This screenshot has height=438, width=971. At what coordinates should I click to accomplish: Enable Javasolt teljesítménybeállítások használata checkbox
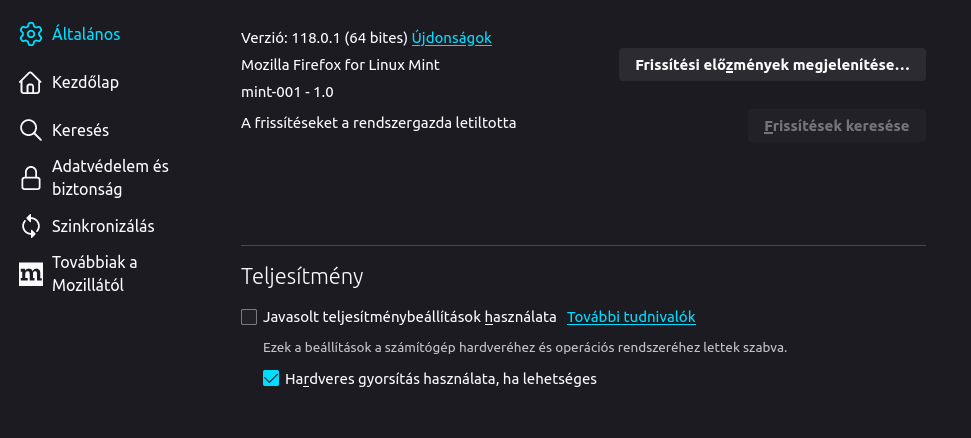point(249,317)
